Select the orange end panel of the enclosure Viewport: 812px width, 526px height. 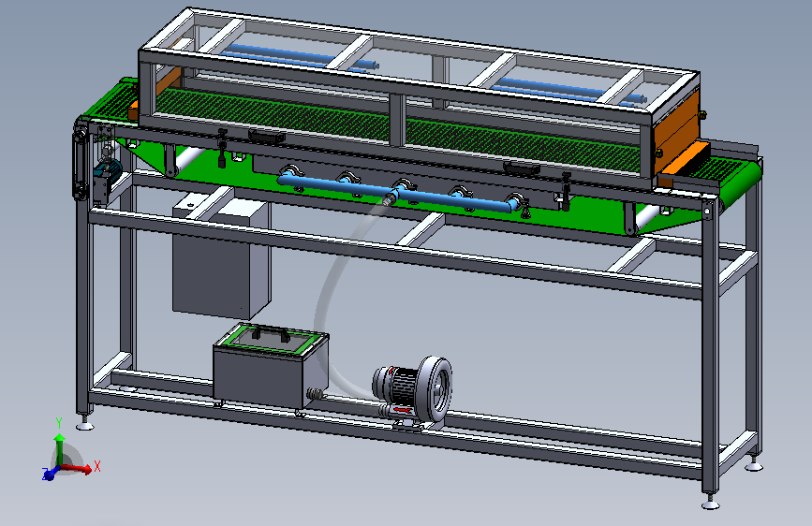[676, 133]
